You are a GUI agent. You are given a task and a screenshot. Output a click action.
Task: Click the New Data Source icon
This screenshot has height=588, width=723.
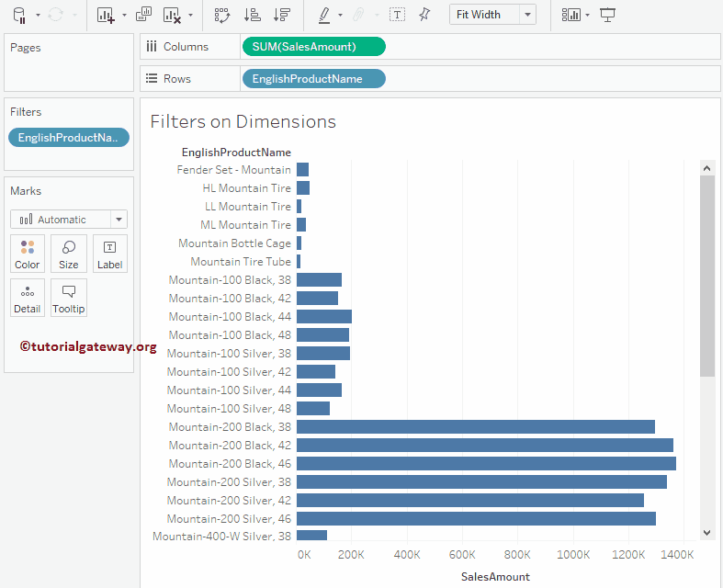click(x=19, y=15)
